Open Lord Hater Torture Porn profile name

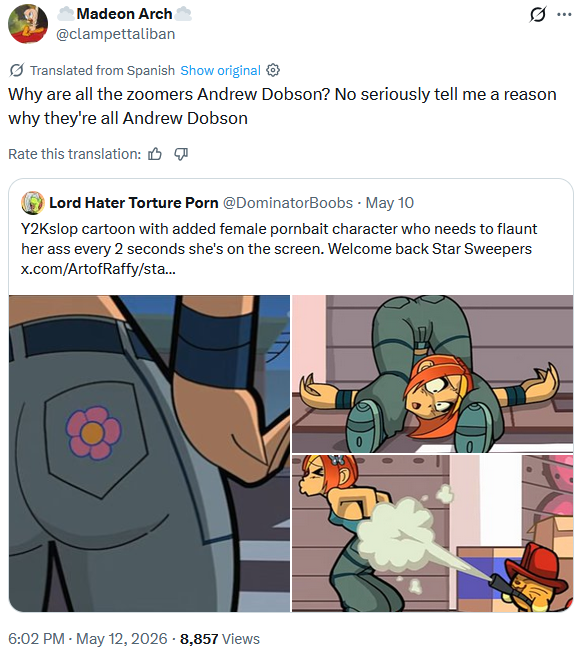click(134, 203)
